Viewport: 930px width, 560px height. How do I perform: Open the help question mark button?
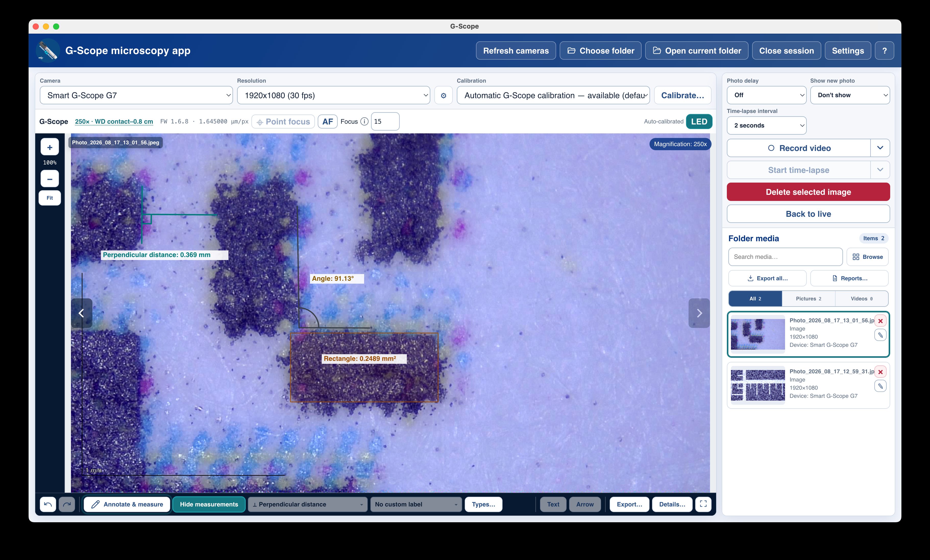884,50
